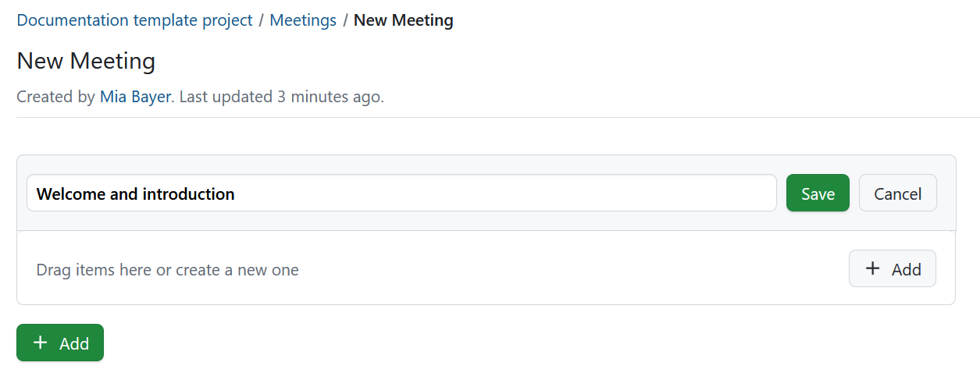Click the plus icon in the green Add button

tap(40, 343)
